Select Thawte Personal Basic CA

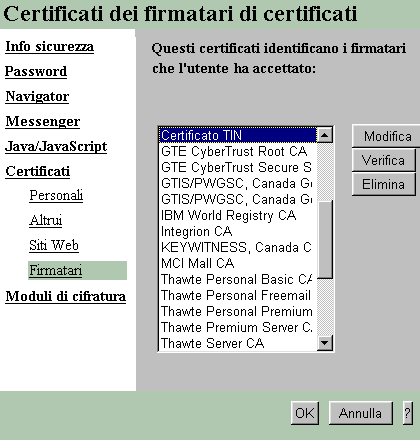coord(238,279)
